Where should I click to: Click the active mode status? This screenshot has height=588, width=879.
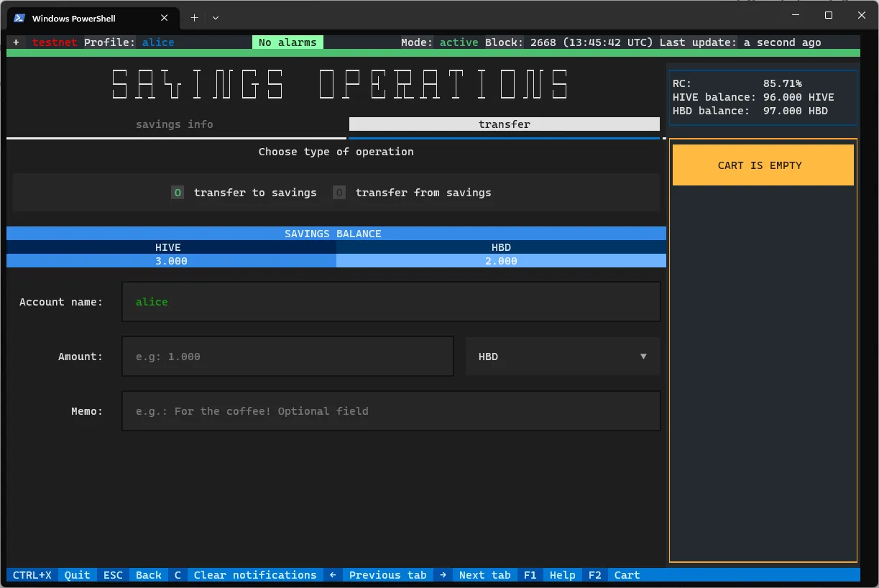tap(459, 42)
